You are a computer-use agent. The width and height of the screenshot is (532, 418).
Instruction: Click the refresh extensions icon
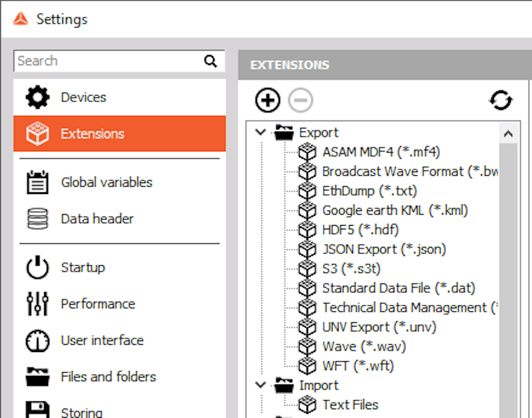pos(501,100)
